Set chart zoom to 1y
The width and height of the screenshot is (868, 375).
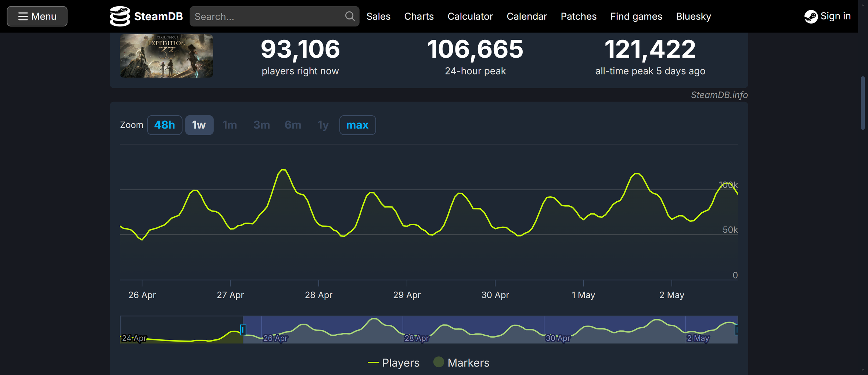pos(323,125)
